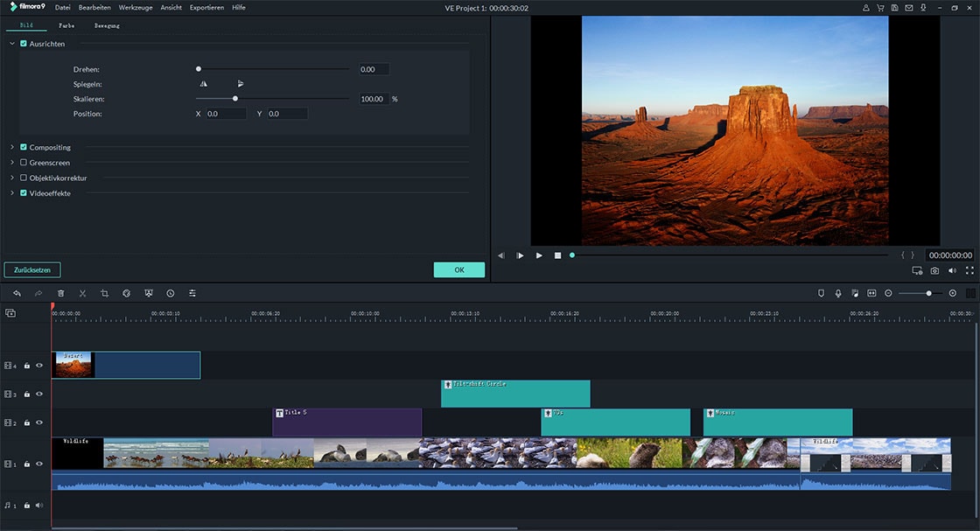Hide video track 4 with eye icon
The width and height of the screenshot is (980, 531).
coord(39,366)
